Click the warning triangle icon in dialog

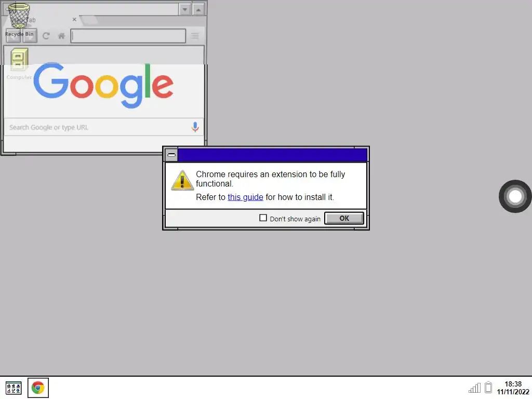(182, 180)
